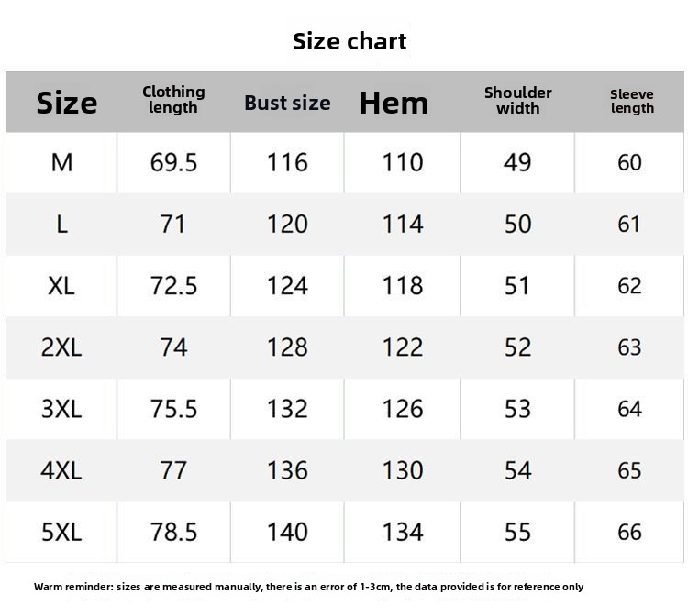
Task: Click the M size row label
Action: (61, 163)
